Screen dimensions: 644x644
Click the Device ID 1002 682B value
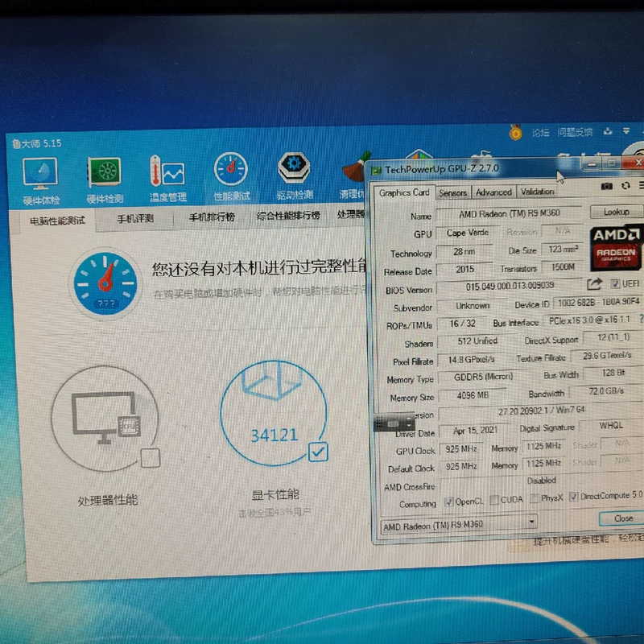(x=598, y=303)
